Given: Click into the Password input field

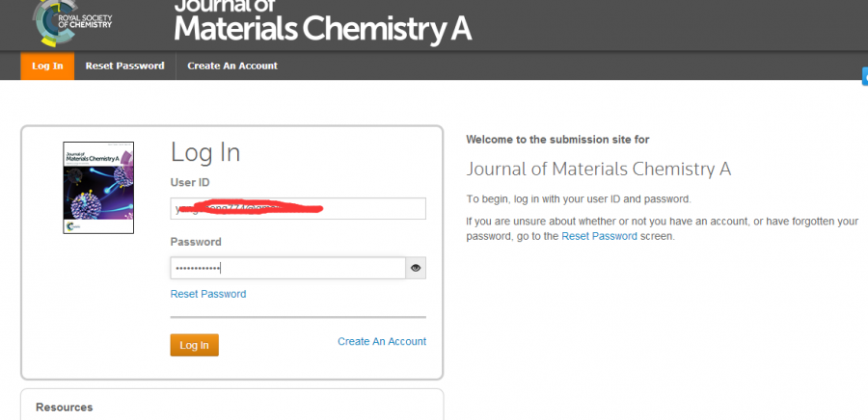Looking at the screenshot, I should (x=287, y=268).
